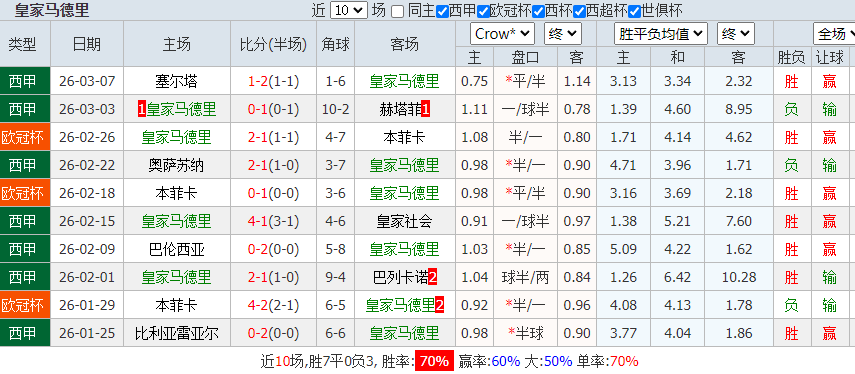
Task: Uncheck the 西超杯 filter checkbox
Action: coord(579,11)
